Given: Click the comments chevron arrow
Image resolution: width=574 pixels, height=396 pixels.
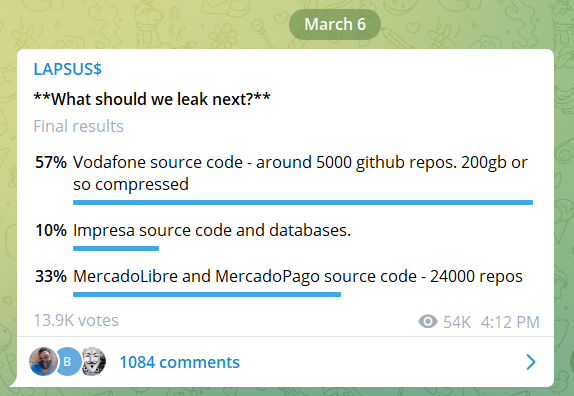Looking at the screenshot, I should 531,362.
